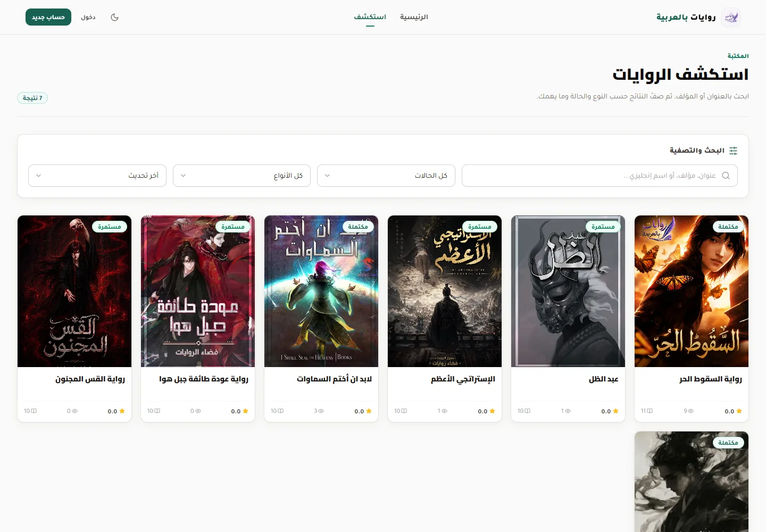766x532 pixels.
Task: Select the استكشف nav tab
Action: pos(370,17)
